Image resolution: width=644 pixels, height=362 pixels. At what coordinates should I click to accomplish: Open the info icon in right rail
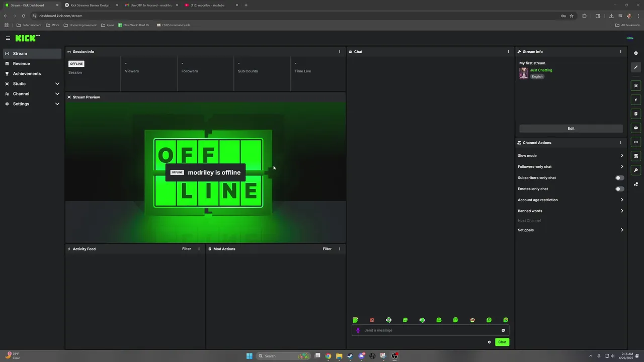pos(636,53)
